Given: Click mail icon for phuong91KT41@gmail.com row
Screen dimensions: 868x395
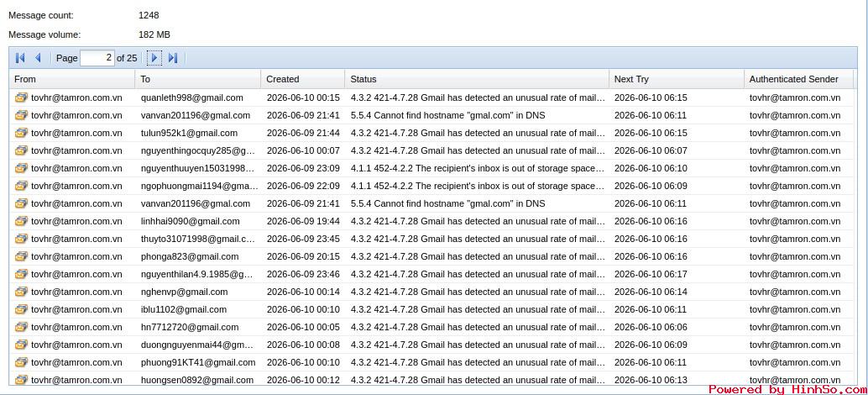Looking at the screenshot, I should [21, 362].
